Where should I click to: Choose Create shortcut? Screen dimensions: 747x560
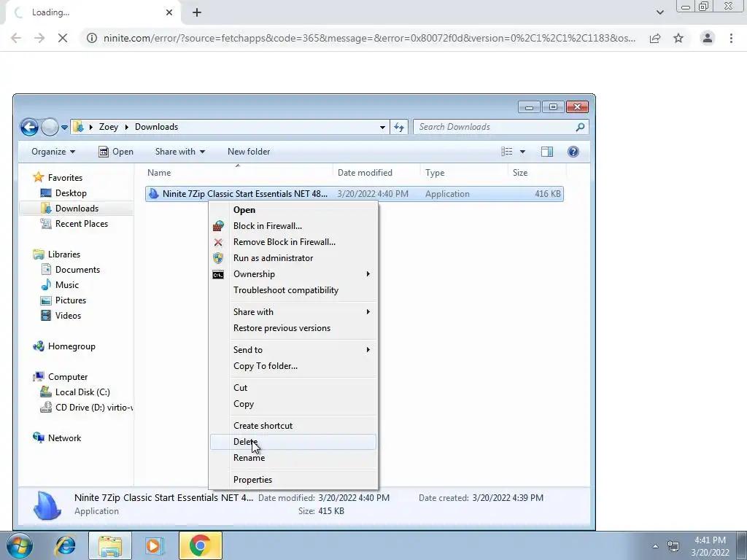pos(293,426)
